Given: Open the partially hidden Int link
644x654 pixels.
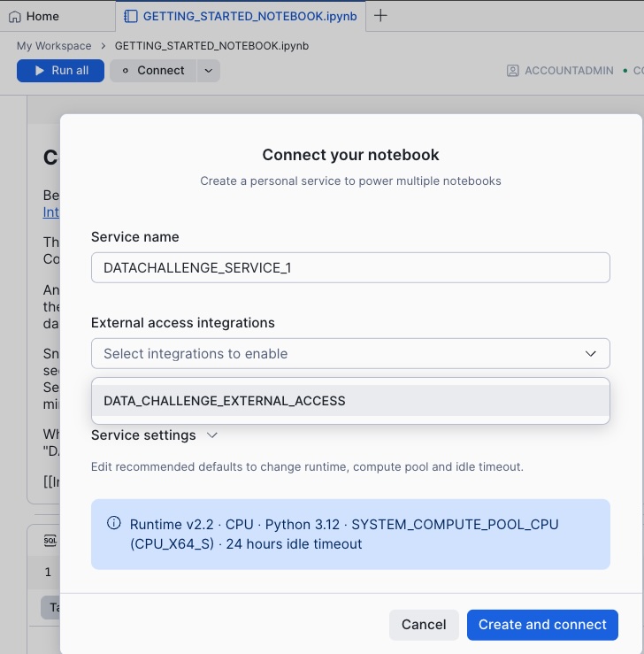Looking at the screenshot, I should [51, 212].
